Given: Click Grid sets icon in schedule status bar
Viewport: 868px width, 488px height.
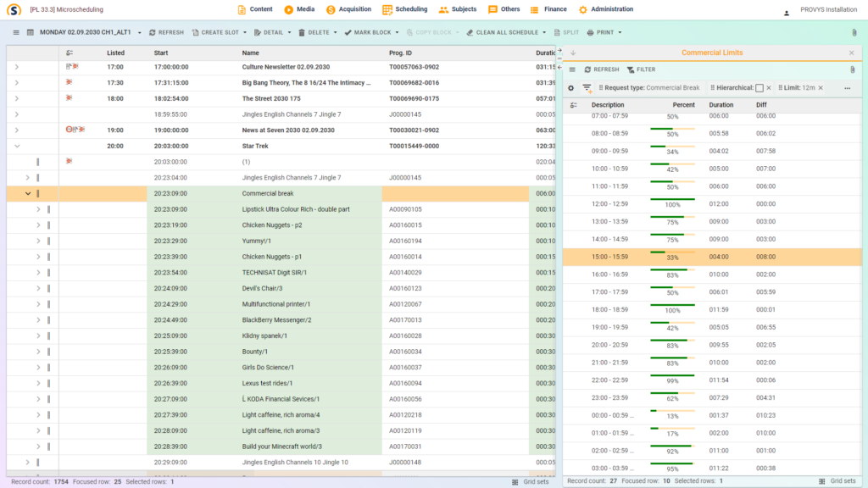Looking at the screenshot, I should 515,482.
